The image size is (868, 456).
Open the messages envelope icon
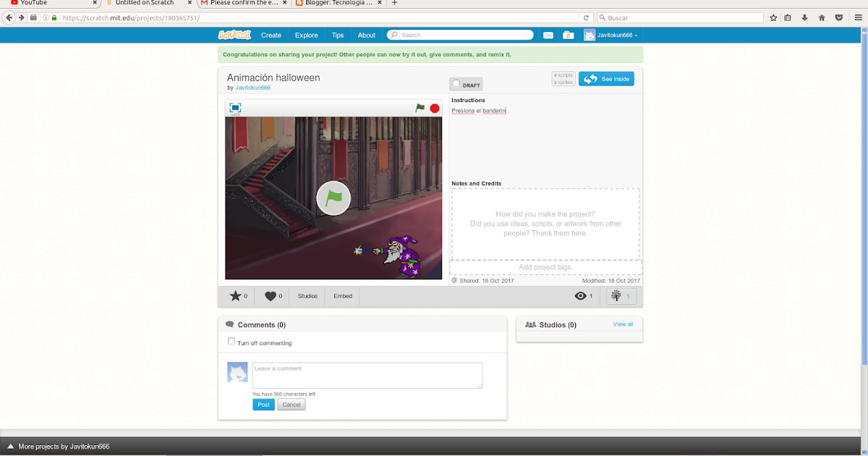coord(548,35)
